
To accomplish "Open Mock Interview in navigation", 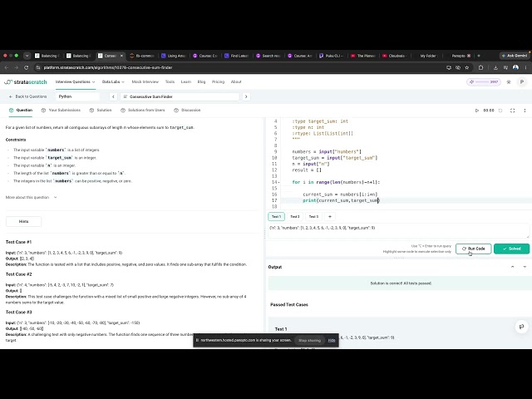I will pyautogui.click(x=145, y=81).
